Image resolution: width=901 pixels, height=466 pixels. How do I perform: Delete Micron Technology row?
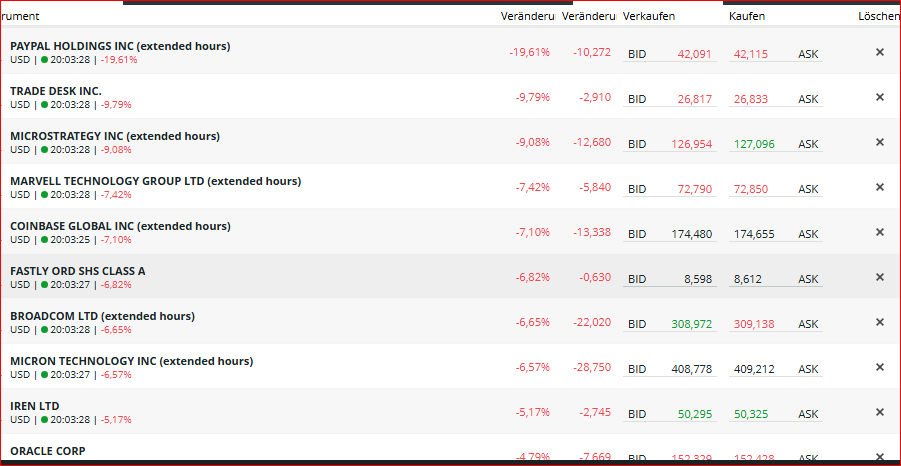pyautogui.click(x=880, y=367)
